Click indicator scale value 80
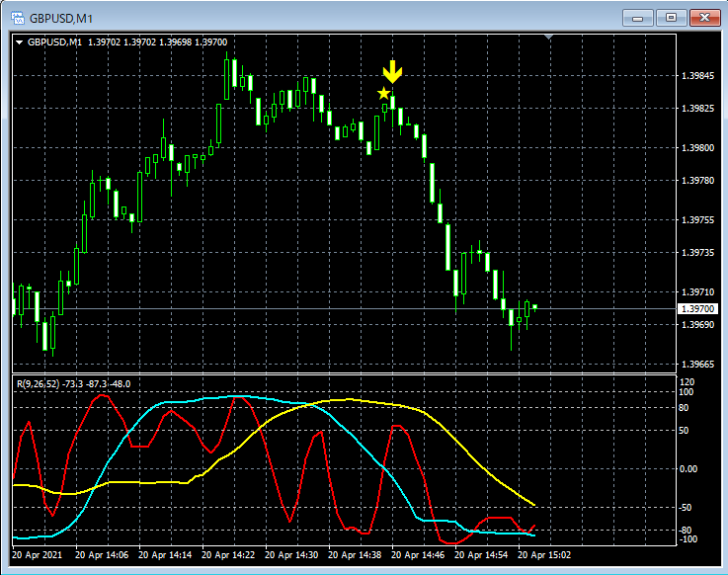The height and width of the screenshot is (575, 728). click(684, 408)
